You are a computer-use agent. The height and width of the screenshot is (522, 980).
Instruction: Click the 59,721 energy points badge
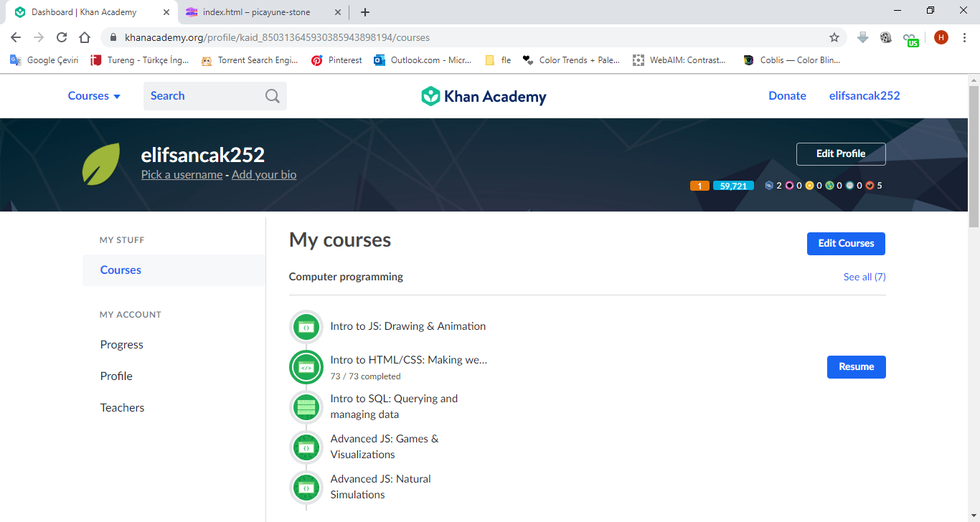733,186
